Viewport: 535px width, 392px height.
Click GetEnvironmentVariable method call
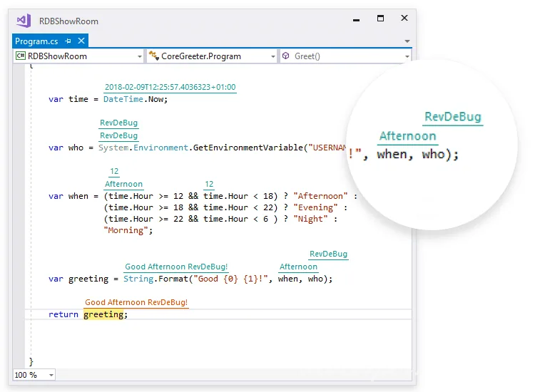pyautogui.click(x=248, y=148)
